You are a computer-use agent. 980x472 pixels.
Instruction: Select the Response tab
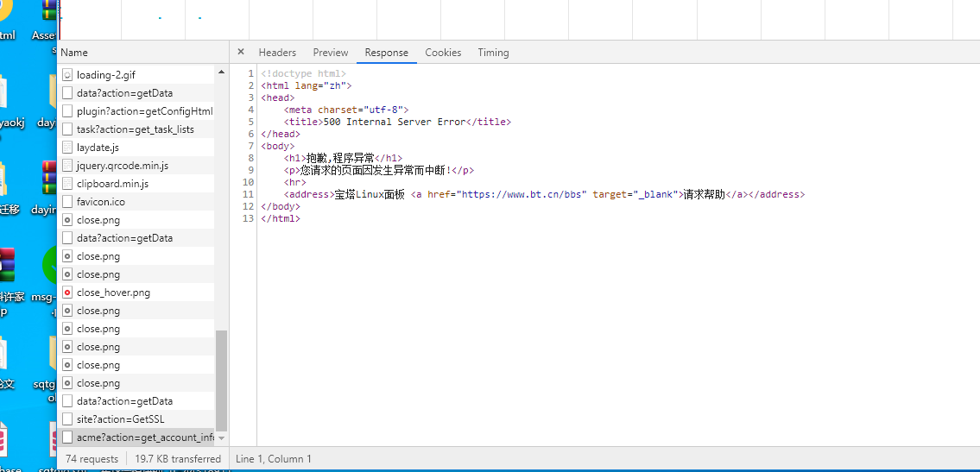pos(386,53)
